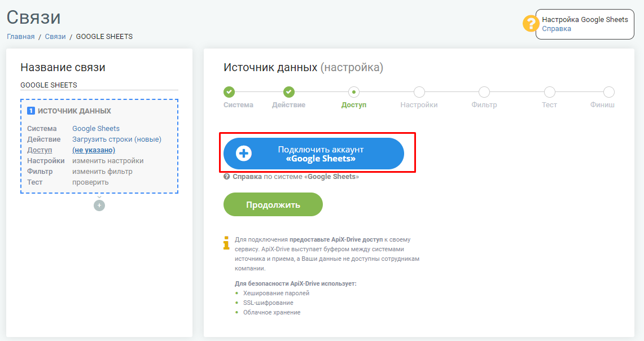The image size is (644, 341).
Task: Open the Главная breadcrumb link
Action: click(20, 37)
